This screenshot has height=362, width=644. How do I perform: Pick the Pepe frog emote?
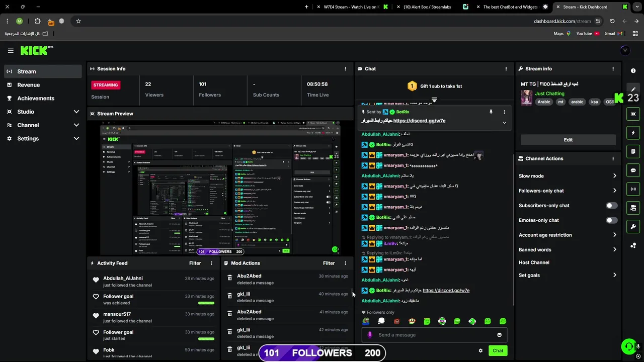[366, 321]
